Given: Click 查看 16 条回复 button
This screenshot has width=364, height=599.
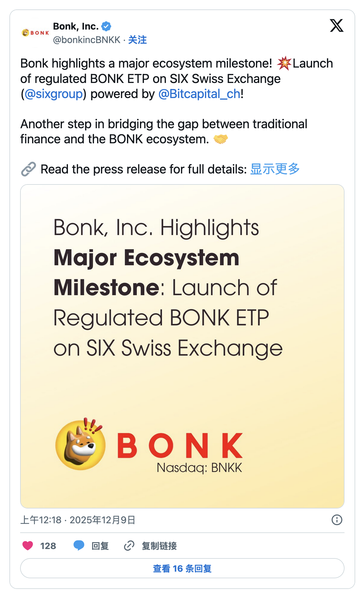Looking at the screenshot, I should [x=182, y=568].
